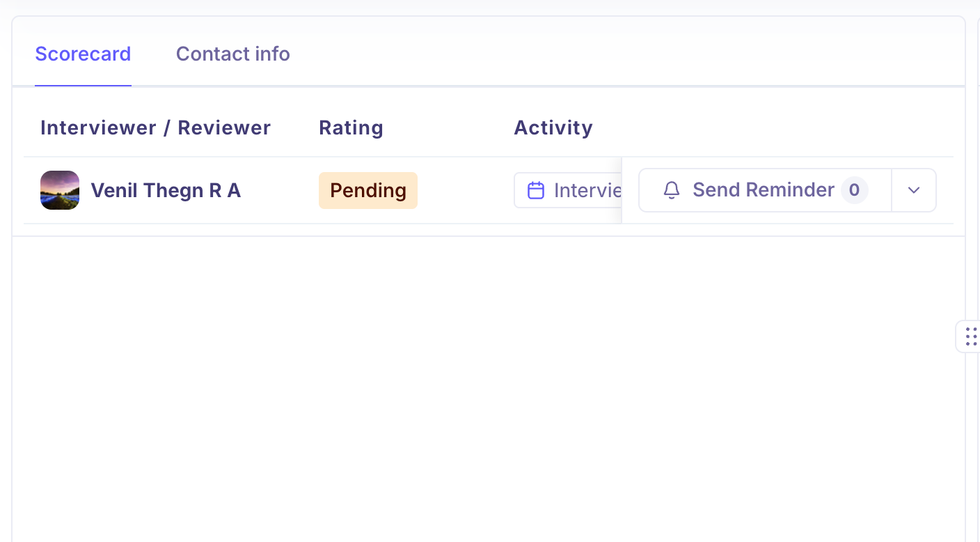
Task: Open the Contact info tab
Action: click(x=232, y=54)
